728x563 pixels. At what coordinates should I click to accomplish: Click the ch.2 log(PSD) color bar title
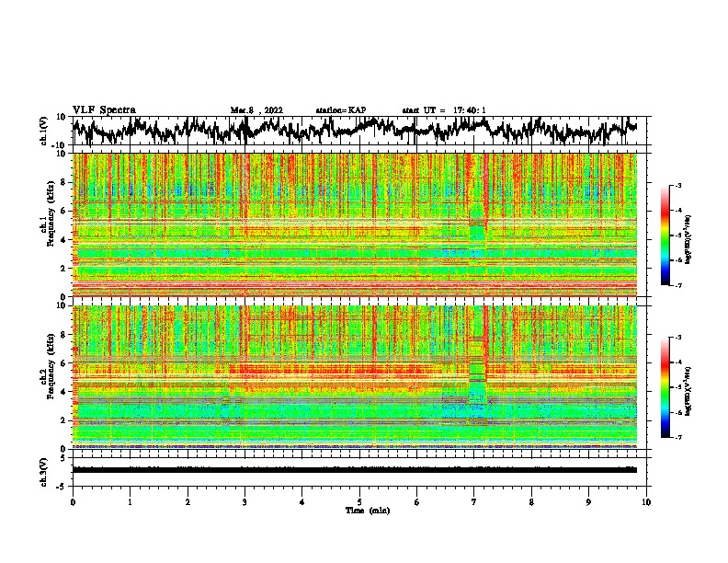688,391
